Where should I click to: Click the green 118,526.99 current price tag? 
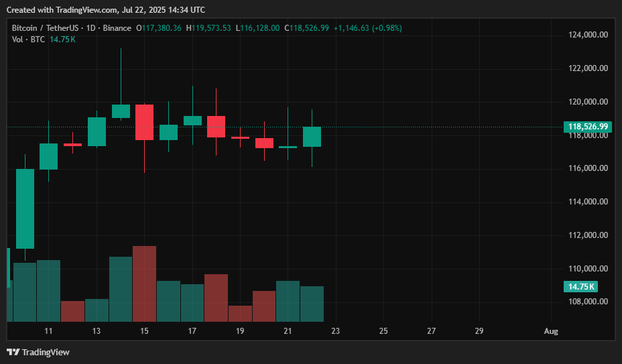point(588,127)
